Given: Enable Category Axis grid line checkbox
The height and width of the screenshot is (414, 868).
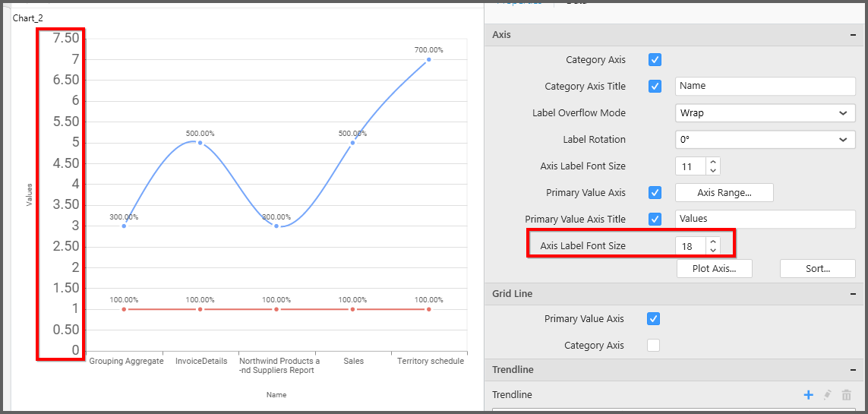Looking at the screenshot, I should 653,346.
